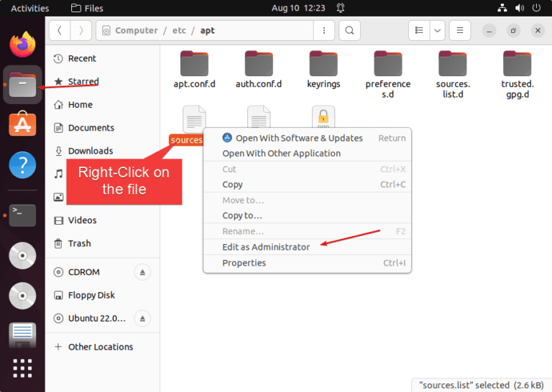
Task: Open the Files app menu in top bar
Action: (x=87, y=8)
